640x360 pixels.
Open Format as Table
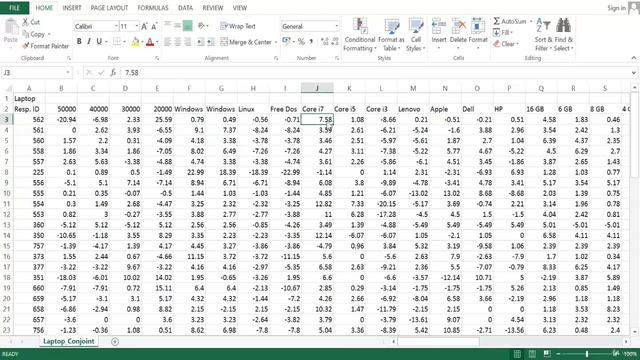pos(391,35)
